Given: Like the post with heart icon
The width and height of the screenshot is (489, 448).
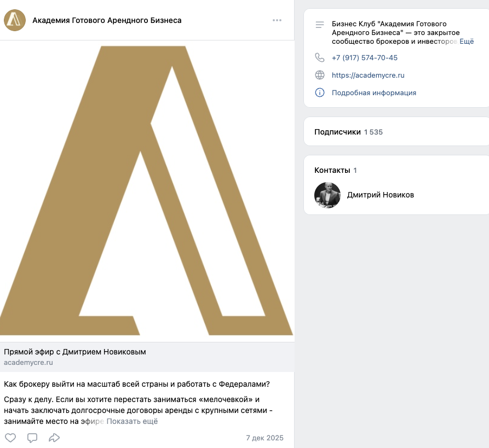Looking at the screenshot, I should 10,438.
